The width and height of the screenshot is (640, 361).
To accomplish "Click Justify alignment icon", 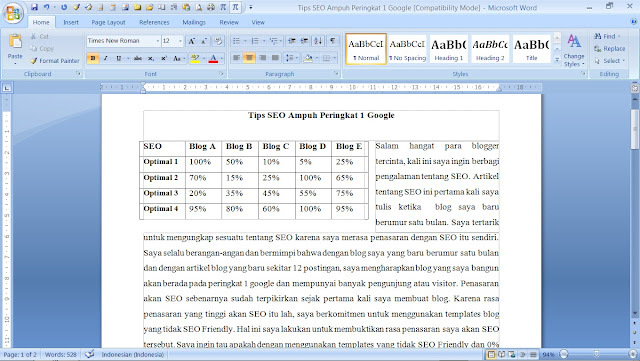I will coord(276,58).
